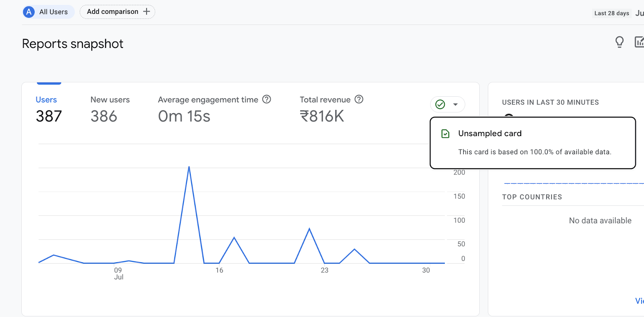Expand the data quality dropdown arrow
This screenshot has height=317, width=644.
[x=456, y=105]
